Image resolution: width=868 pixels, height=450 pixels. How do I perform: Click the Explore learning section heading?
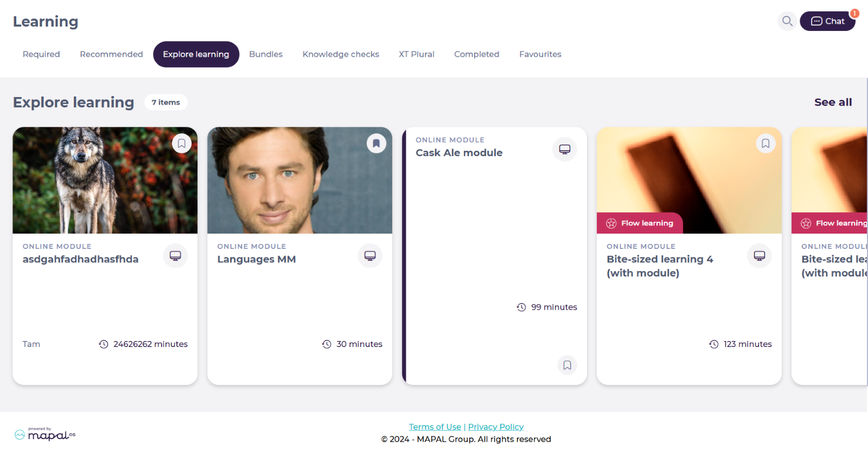tap(73, 102)
